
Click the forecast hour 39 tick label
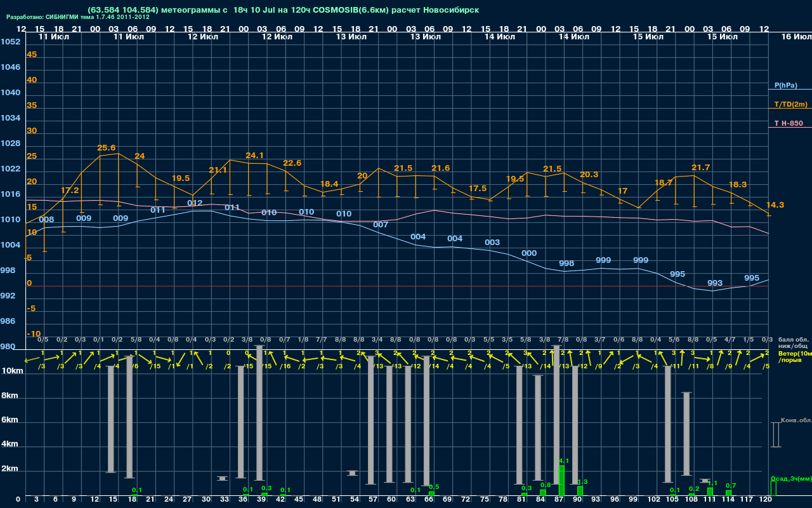pyautogui.click(x=262, y=500)
